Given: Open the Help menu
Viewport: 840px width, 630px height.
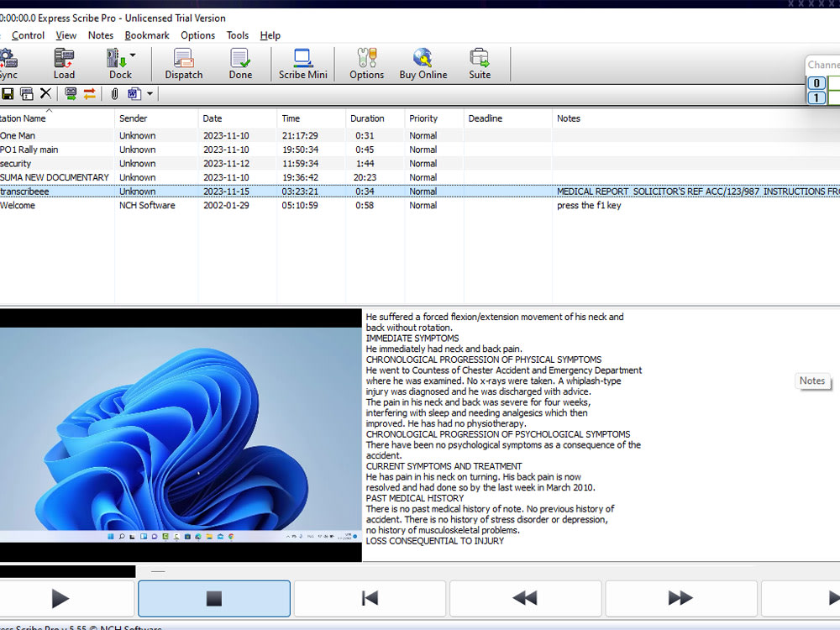Looking at the screenshot, I should point(270,35).
